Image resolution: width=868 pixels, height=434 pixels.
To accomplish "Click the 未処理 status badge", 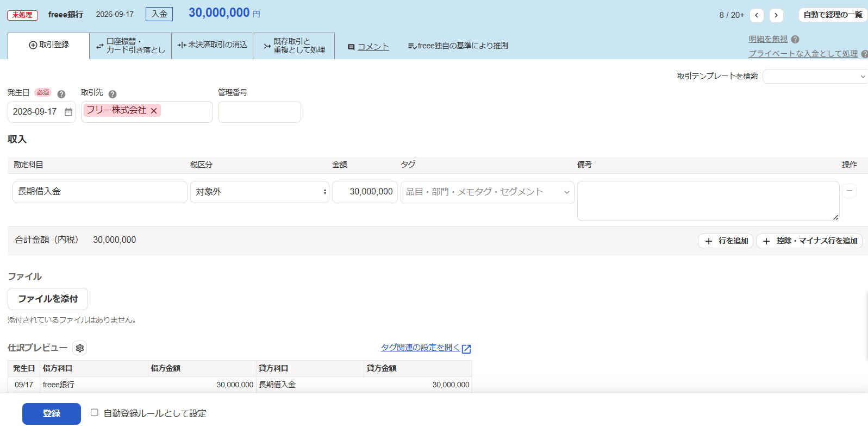I will coord(22,15).
